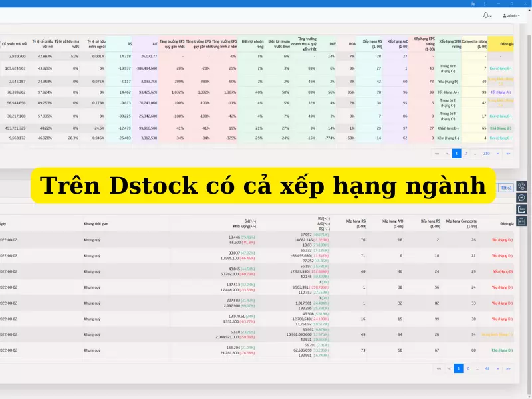This screenshot has width=532, height=399.
Task: Click 'Cổ phiếu trôi nổi' column header
Action: pos(13,44)
